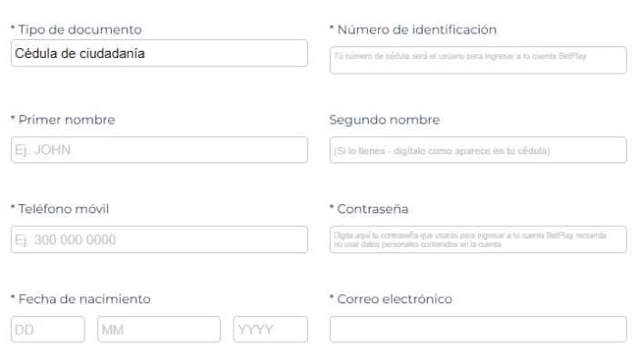
Task: Click the Teléfono móvil number field
Action: pyautogui.click(x=159, y=240)
